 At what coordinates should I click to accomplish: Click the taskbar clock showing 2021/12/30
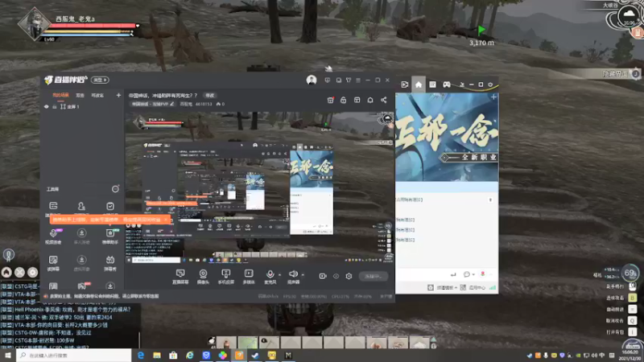(630, 356)
